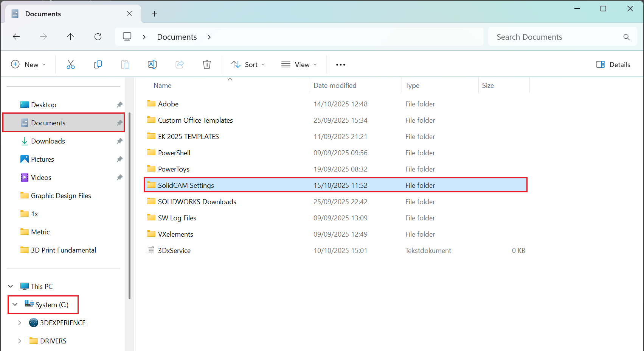Open the See more ellipsis menu

[340, 65]
